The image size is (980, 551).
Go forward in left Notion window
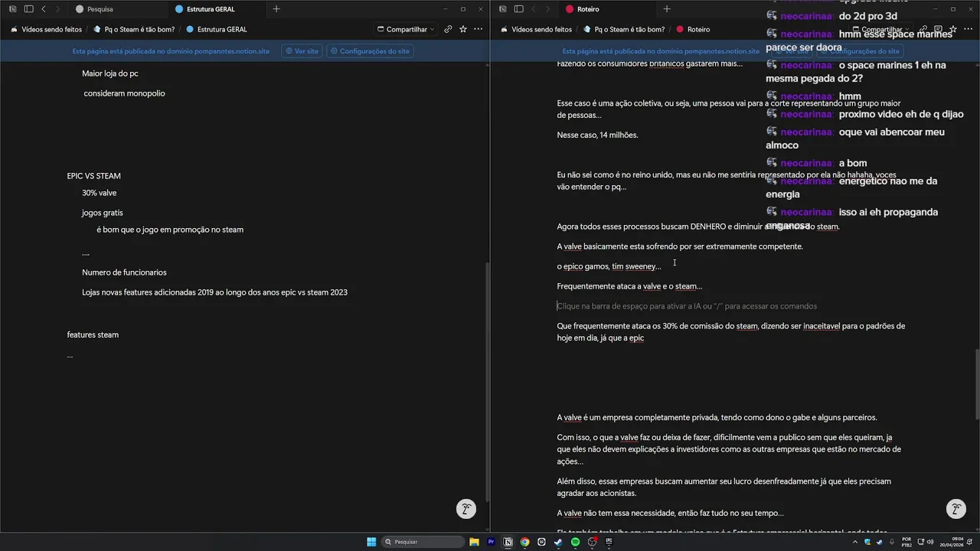(x=57, y=9)
